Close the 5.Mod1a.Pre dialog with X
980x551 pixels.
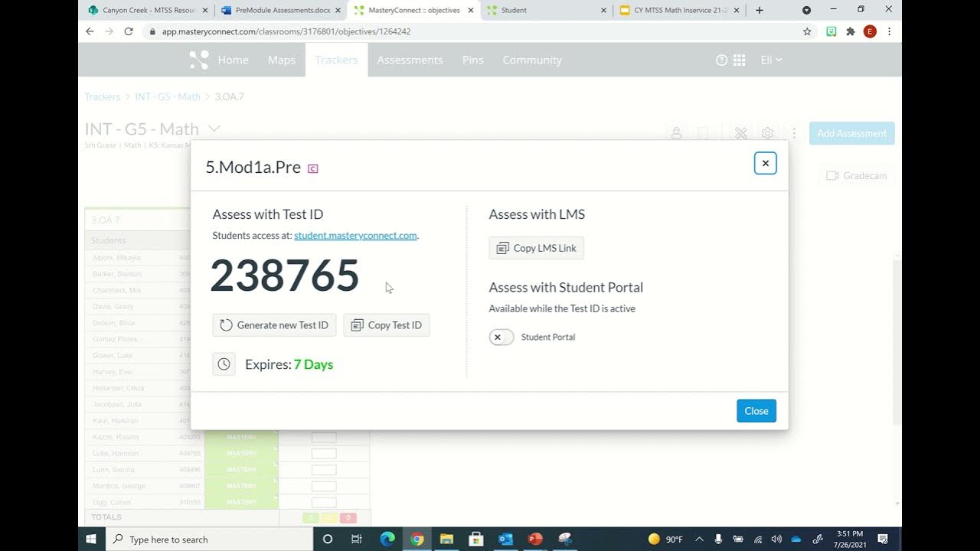point(765,163)
